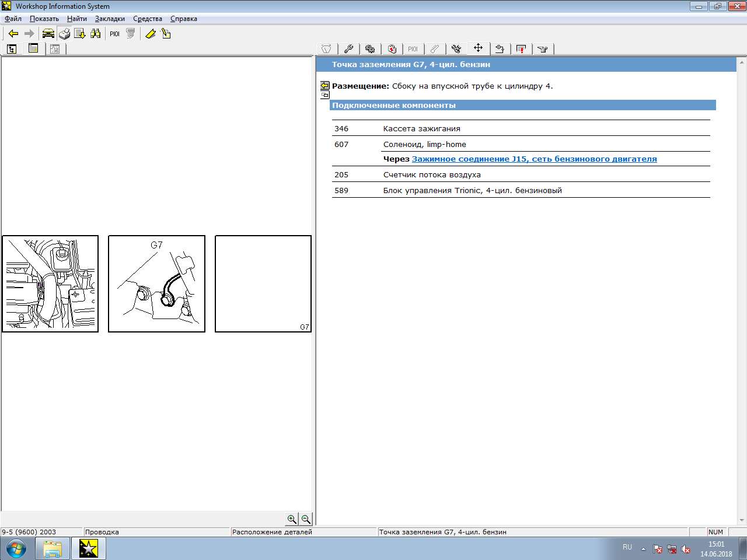This screenshot has height=560, width=747.
Task: Click the printer icon in toolbar
Action: pyautogui.click(x=64, y=34)
